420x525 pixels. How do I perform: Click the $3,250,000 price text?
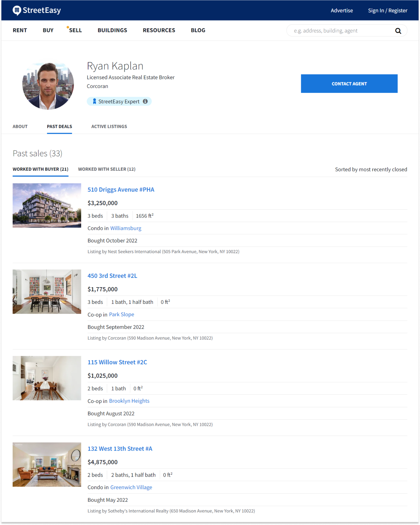(x=103, y=203)
